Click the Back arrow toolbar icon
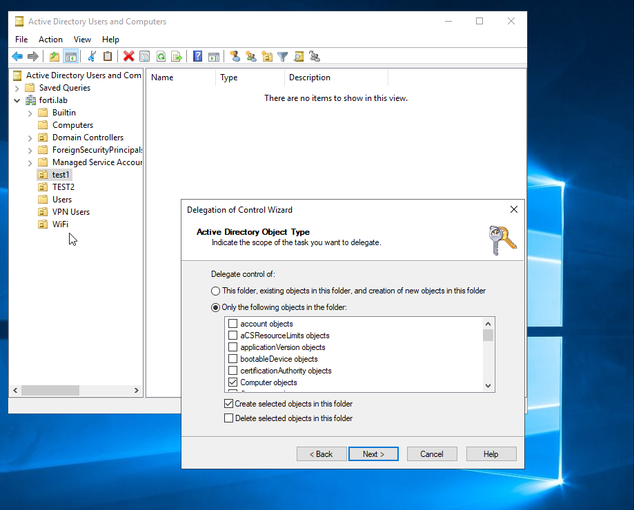634x510 pixels. tap(17, 57)
